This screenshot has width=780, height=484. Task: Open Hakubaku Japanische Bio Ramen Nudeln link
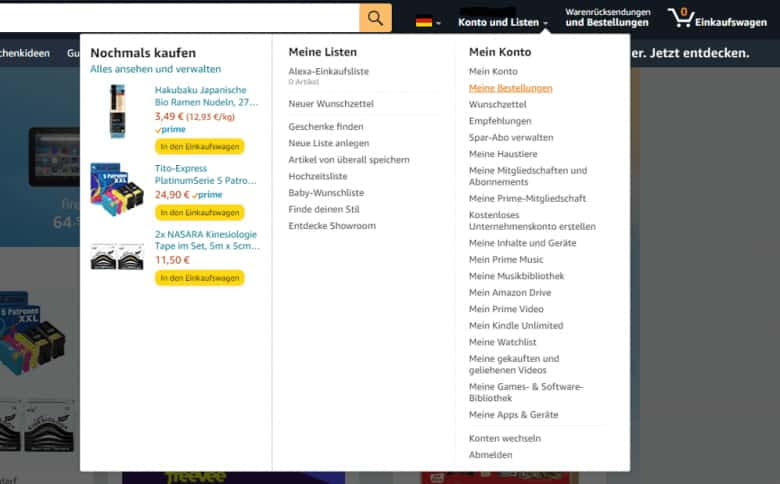tap(206, 96)
